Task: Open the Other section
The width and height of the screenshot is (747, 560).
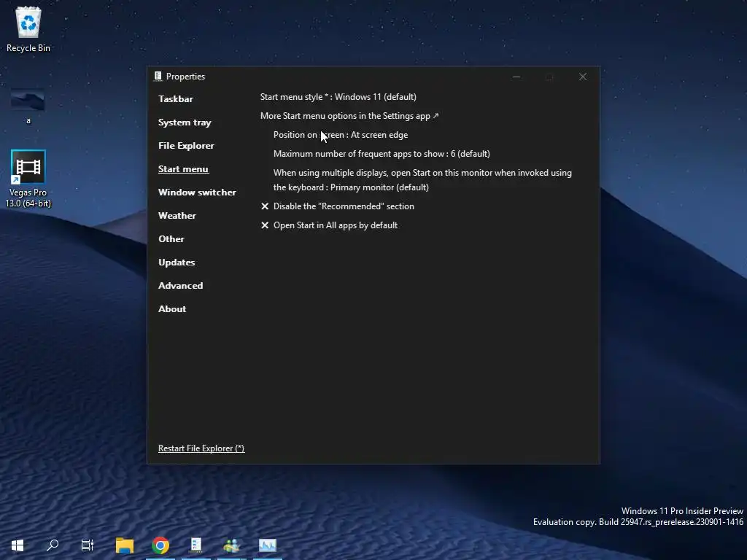Action: [x=171, y=239]
